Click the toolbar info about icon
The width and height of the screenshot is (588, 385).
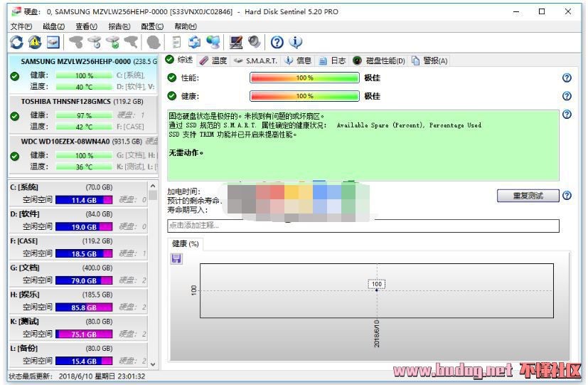pos(296,43)
